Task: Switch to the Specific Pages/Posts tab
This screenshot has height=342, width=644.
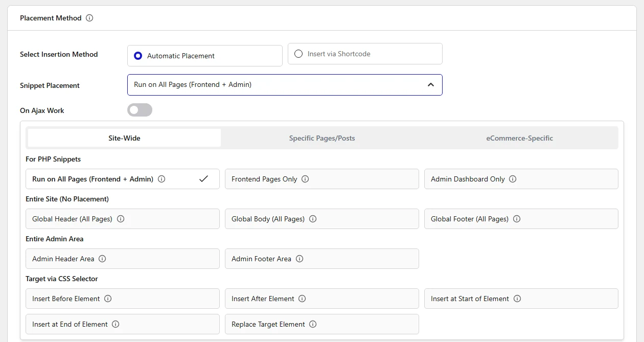Action: pyautogui.click(x=322, y=138)
